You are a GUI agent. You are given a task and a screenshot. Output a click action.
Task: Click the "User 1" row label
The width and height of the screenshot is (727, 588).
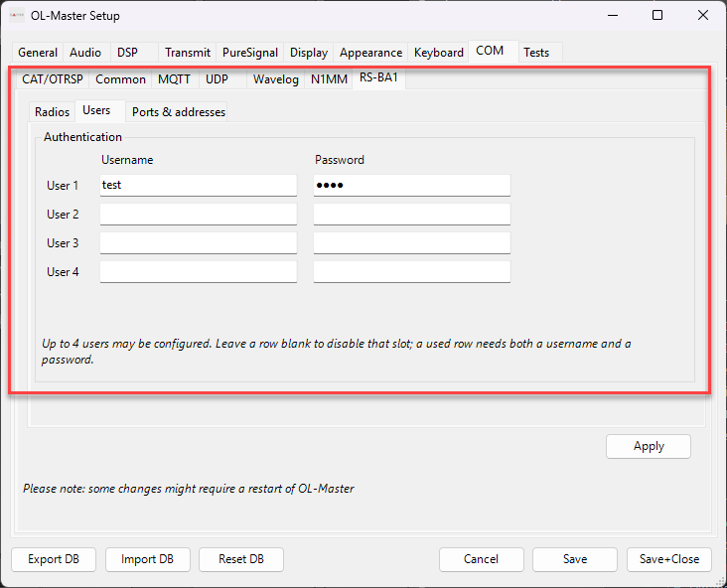tap(63, 186)
